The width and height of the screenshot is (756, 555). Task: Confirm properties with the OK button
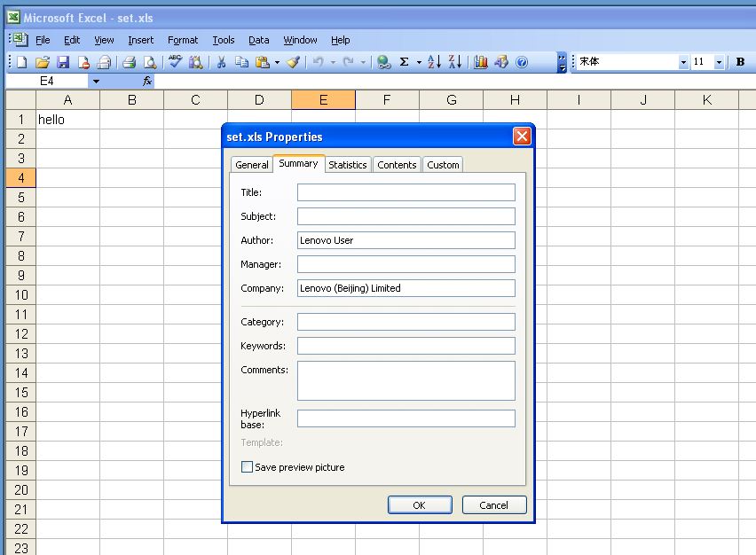tap(420, 504)
